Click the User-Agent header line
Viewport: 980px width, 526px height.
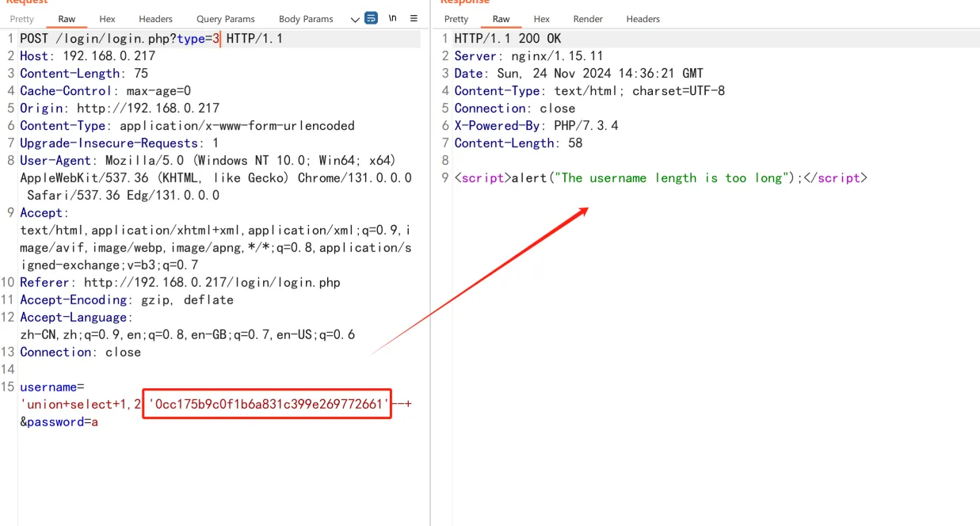[215, 178]
